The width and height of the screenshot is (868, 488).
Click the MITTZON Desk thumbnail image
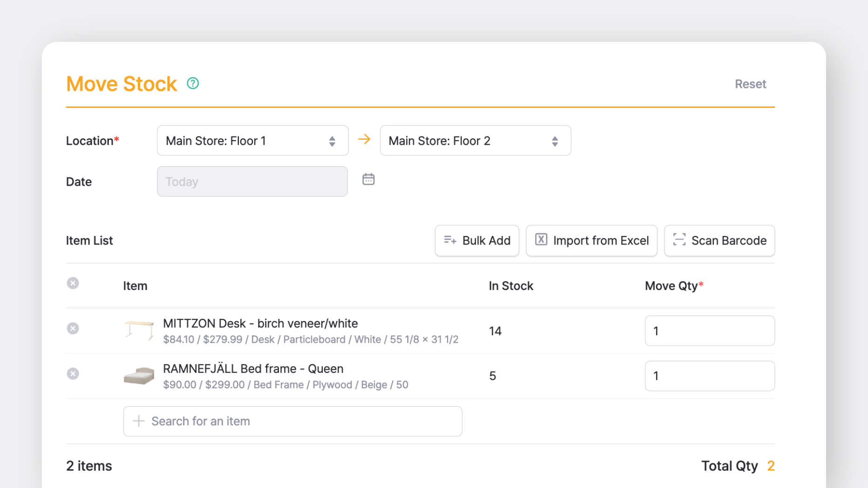(x=138, y=331)
